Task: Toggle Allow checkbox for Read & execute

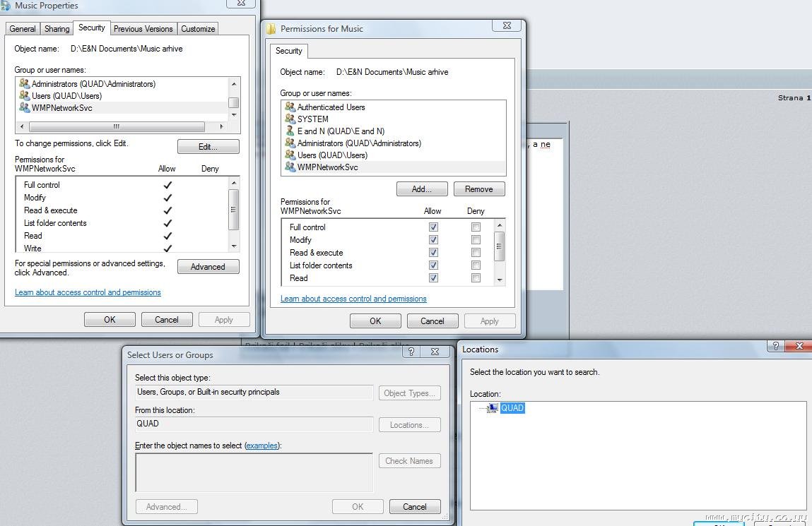Action: pos(433,252)
